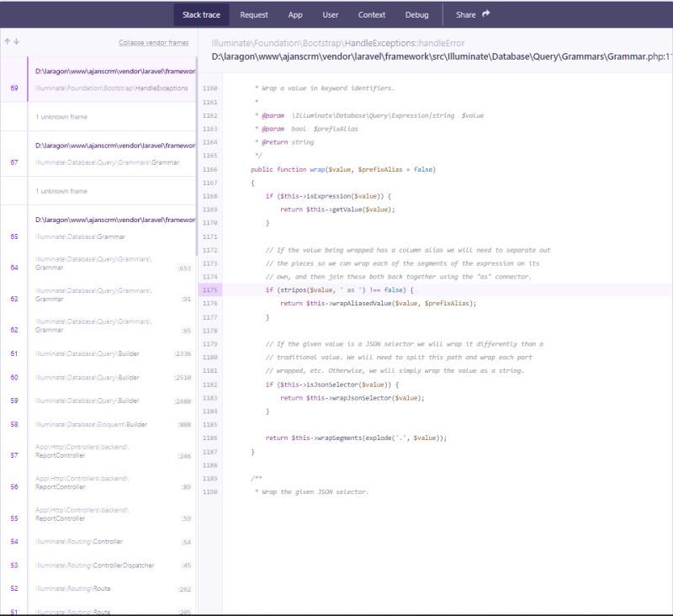Image resolution: width=673 pixels, height=616 pixels.
Task: Click the share arrow icon
Action: click(486, 13)
